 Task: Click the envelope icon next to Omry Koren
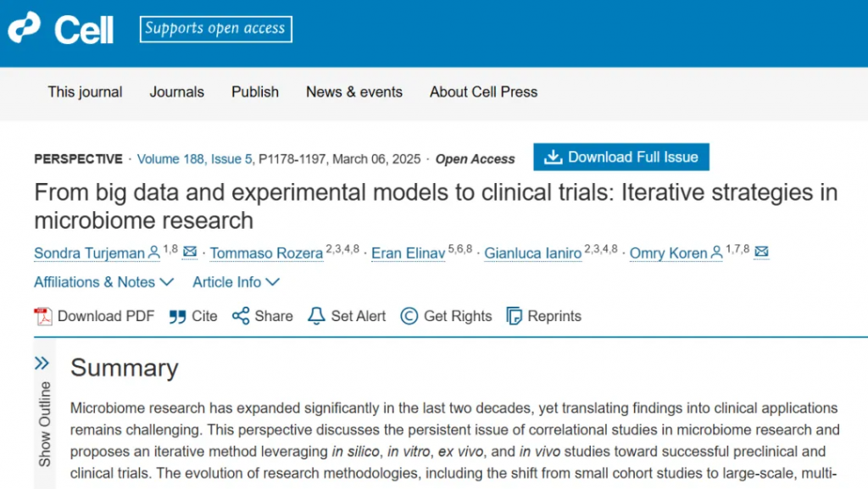click(x=762, y=252)
